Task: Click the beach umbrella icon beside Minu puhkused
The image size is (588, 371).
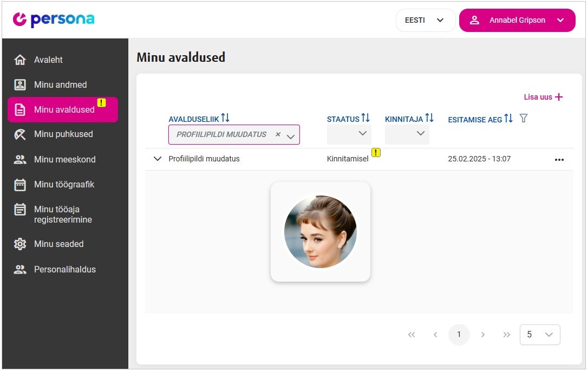Action: tap(20, 134)
